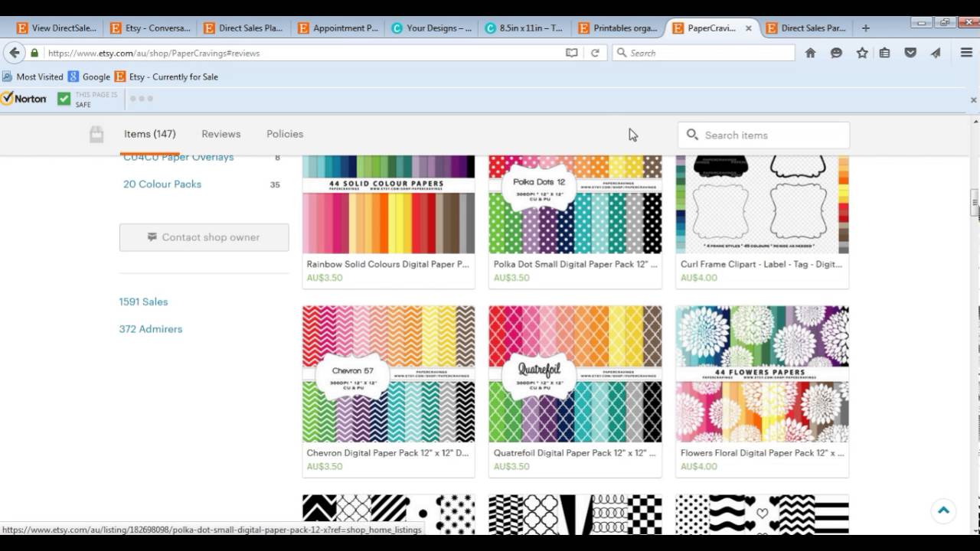This screenshot has height=551, width=980.
Task: Open the Firefox home page icon
Action: 810,53
